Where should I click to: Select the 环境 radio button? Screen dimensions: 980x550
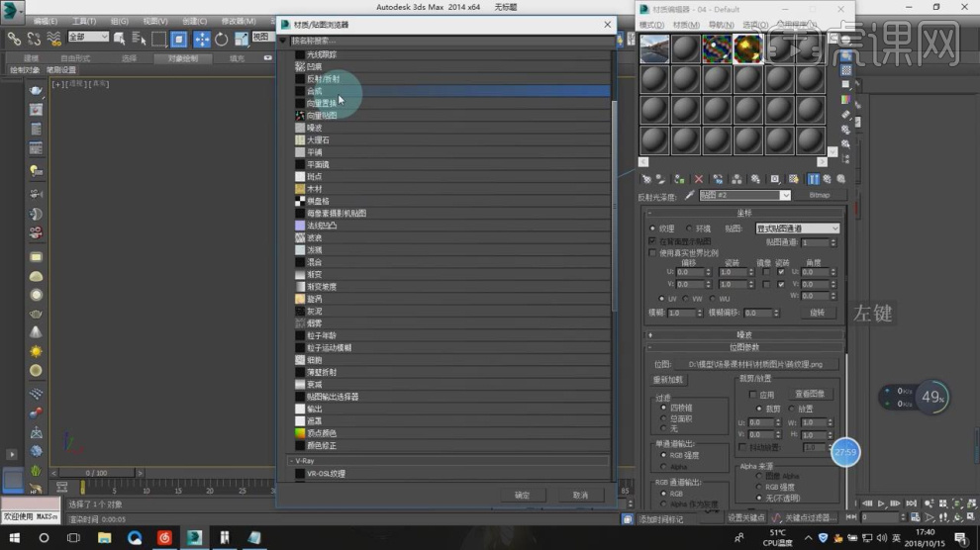(x=689, y=229)
